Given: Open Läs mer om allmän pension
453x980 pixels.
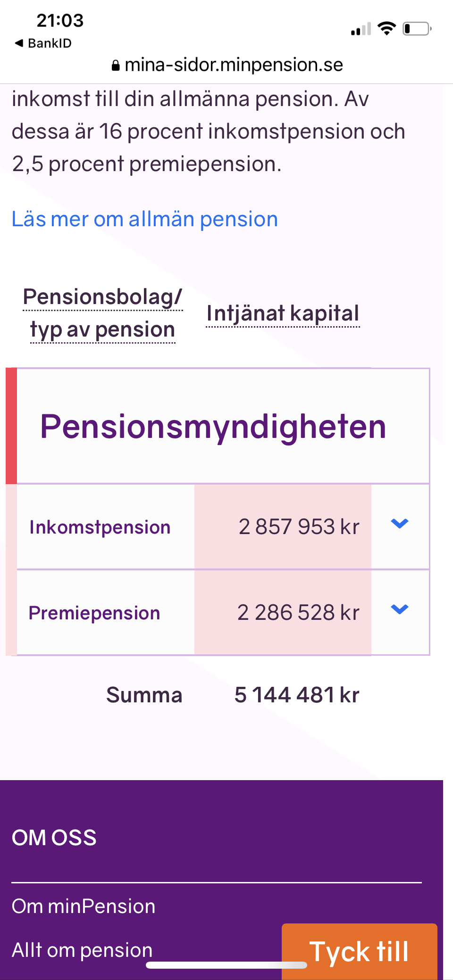Looking at the screenshot, I should (x=145, y=218).
